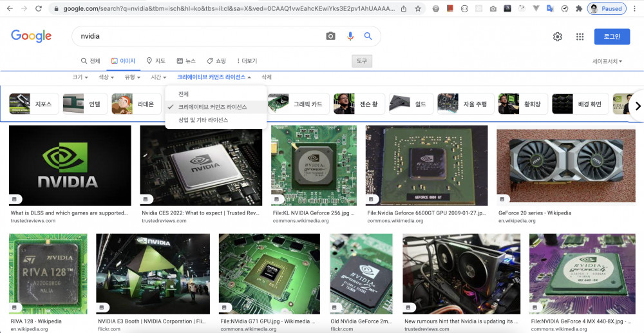Click the 그래픽 카드 suggestion chip
This screenshot has height=333, width=644.
299,104
